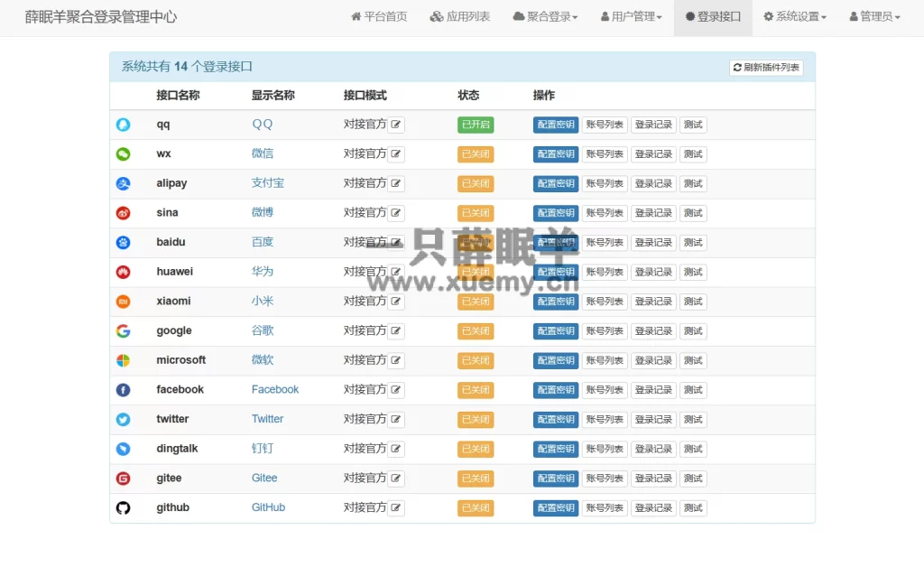
Task: Open the 钉钉 display name link
Action: pos(263,448)
